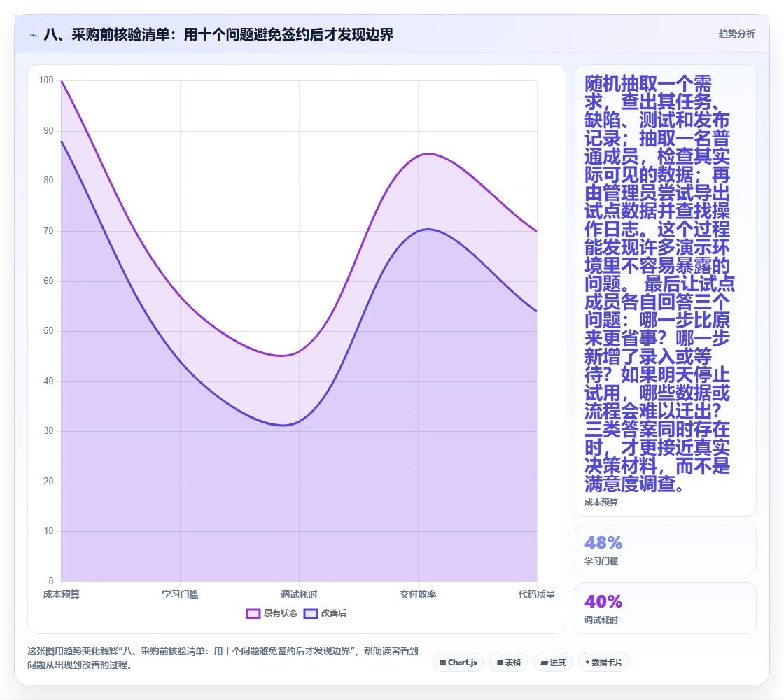Click the trend icon beside the title
784x700 pixels.
click(x=34, y=36)
